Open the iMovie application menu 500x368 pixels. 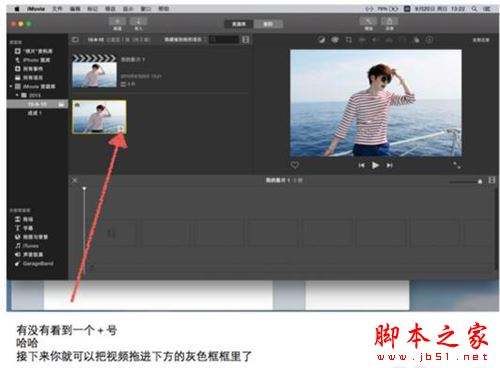click(36, 9)
